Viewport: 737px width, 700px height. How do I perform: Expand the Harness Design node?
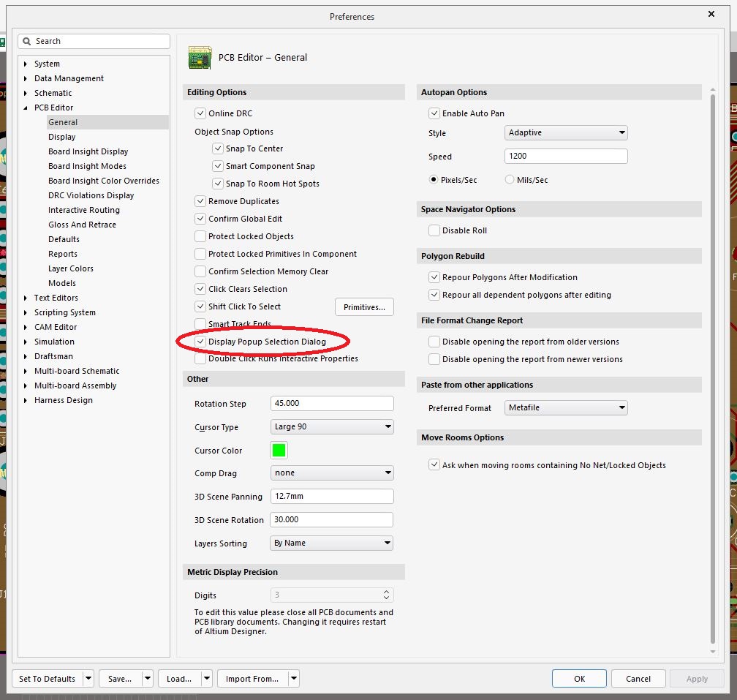(26, 401)
